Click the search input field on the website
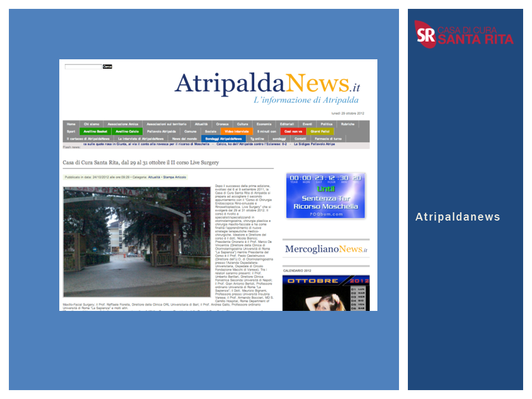The height and width of the screenshot is (399, 532). pos(83,66)
